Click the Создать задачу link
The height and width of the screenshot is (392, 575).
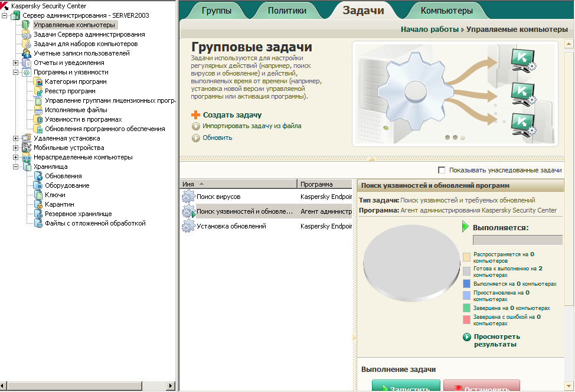pyautogui.click(x=232, y=115)
